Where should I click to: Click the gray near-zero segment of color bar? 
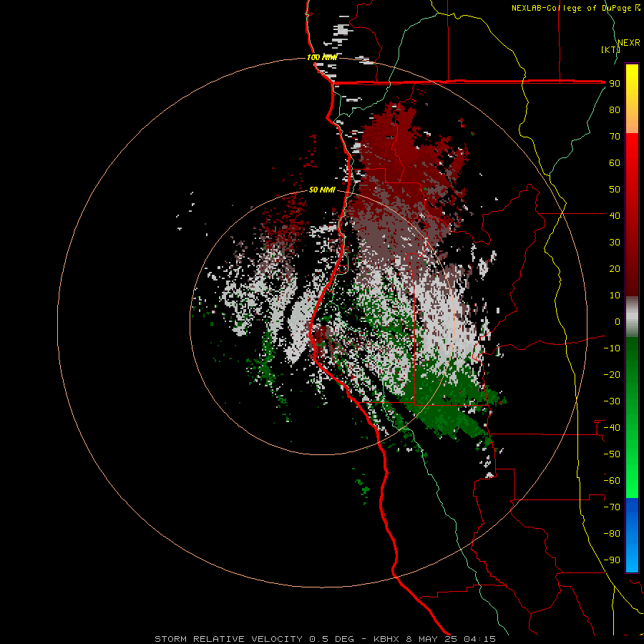(x=632, y=317)
